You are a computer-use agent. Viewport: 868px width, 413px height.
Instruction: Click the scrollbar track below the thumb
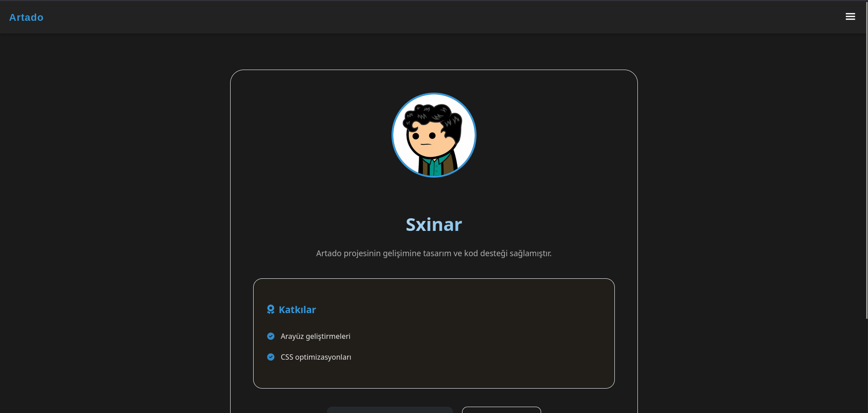866,366
